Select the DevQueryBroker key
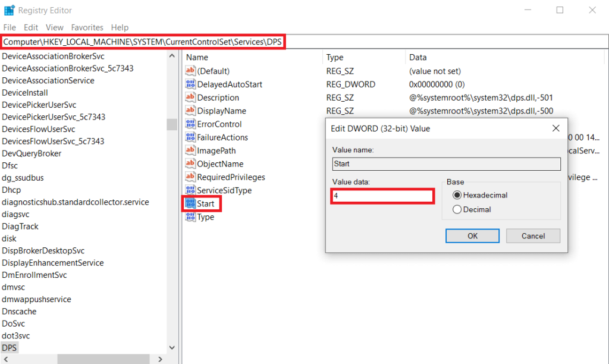Image resolution: width=609 pixels, height=364 pixels. click(x=32, y=153)
